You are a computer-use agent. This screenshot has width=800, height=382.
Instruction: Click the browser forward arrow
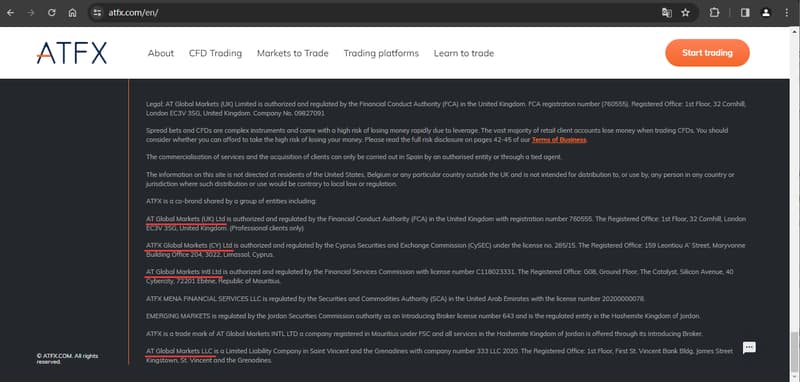point(31,13)
